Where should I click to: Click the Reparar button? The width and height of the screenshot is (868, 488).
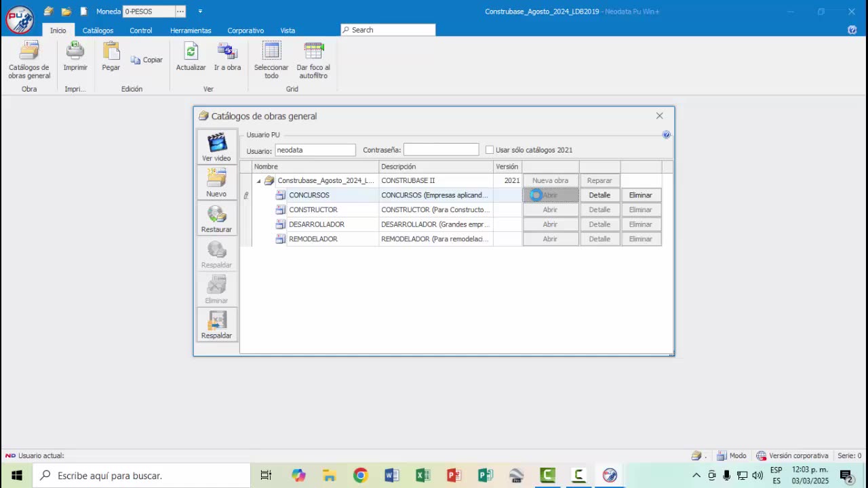click(599, 181)
